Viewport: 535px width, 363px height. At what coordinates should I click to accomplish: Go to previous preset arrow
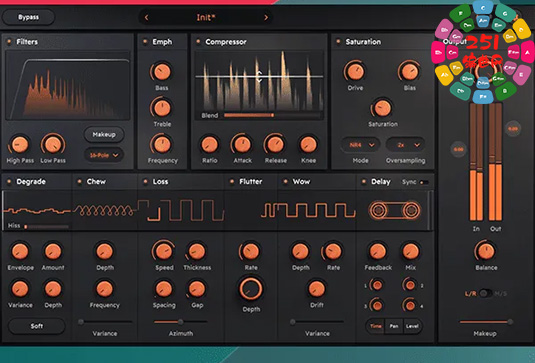point(147,17)
